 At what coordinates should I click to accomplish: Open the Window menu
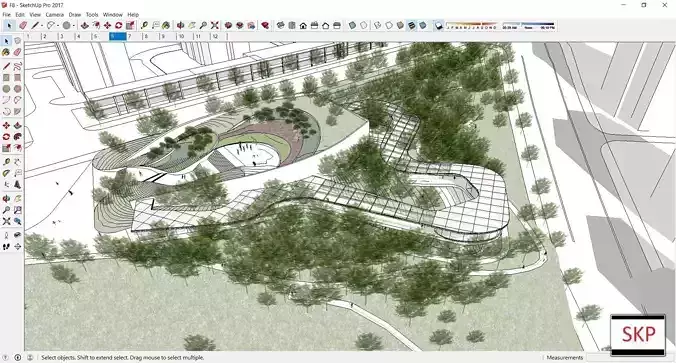[x=113, y=15]
